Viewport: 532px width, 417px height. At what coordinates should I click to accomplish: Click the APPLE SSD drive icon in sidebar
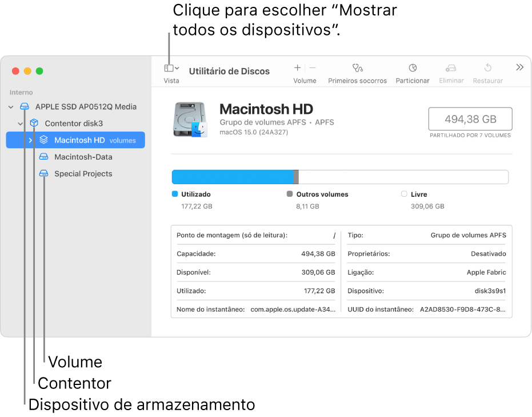(x=25, y=106)
